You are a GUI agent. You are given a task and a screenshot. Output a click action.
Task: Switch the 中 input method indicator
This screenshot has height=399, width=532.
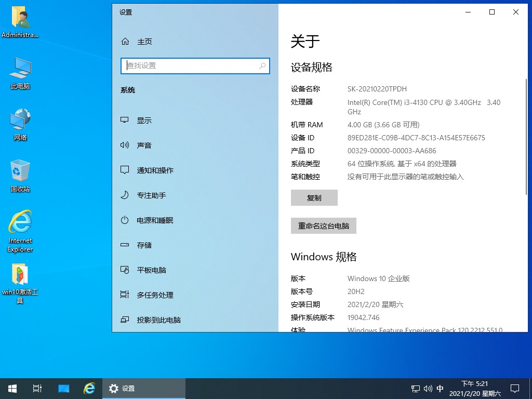[x=440, y=389]
